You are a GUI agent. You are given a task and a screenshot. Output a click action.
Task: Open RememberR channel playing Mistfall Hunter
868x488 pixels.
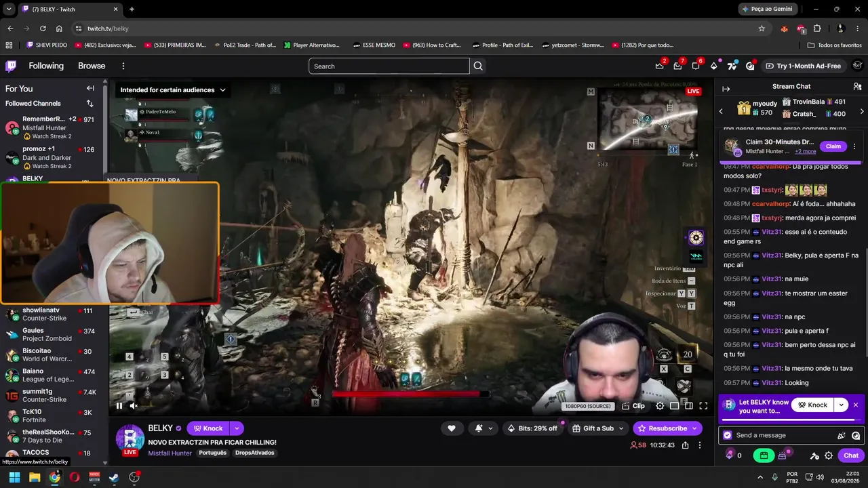(x=51, y=127)
